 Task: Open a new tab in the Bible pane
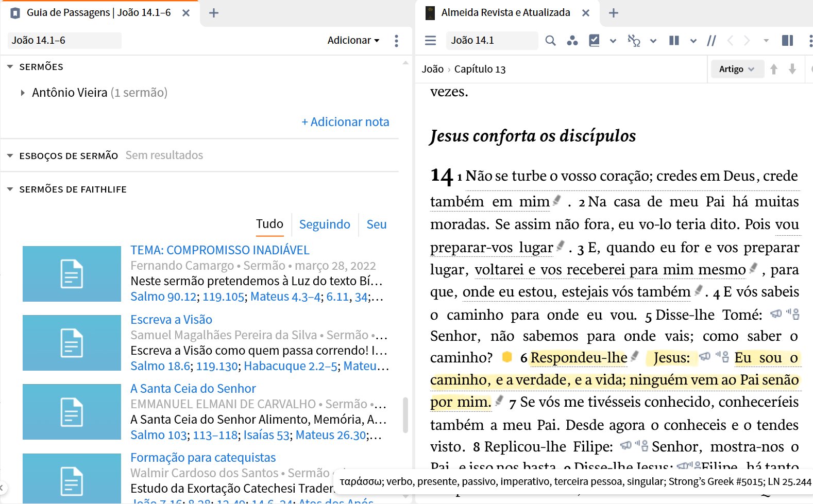[x=613, y=13]
